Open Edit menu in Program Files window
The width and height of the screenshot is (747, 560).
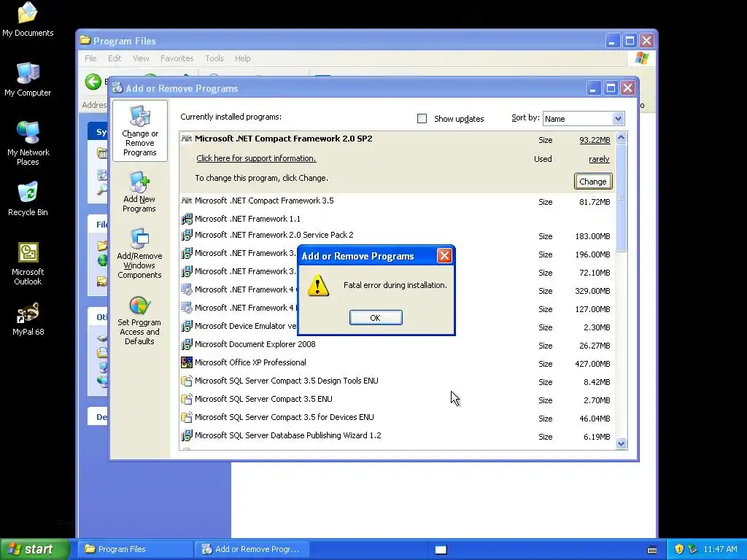point(115,58)
